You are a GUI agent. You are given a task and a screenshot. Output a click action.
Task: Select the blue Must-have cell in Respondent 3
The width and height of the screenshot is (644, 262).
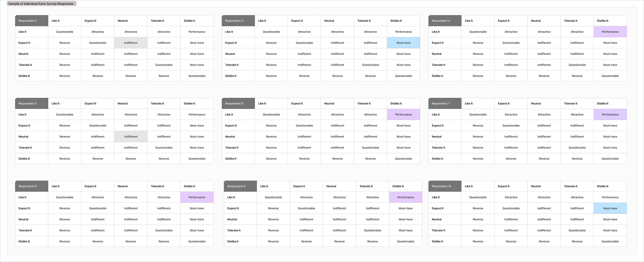(x=404, y=43)
